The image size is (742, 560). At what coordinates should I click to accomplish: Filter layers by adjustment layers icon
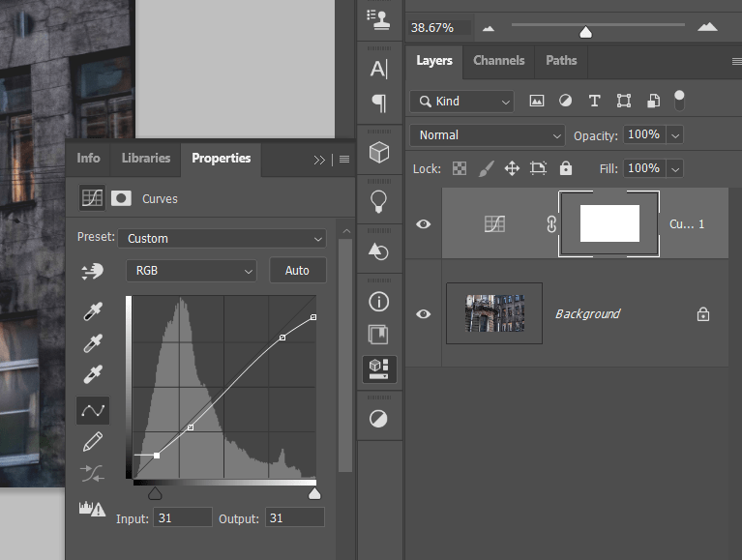point(566,101)
